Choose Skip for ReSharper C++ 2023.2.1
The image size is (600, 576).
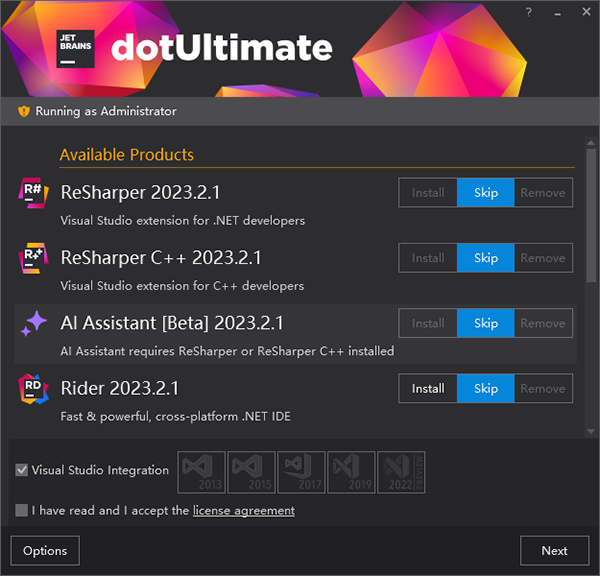click(x=486, y=258)
